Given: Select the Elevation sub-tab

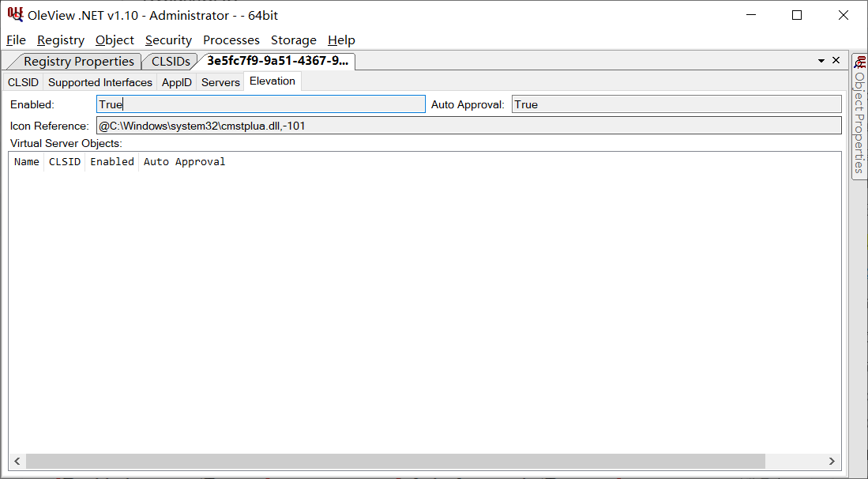Looking at the screenshot, I should [272, 81].
